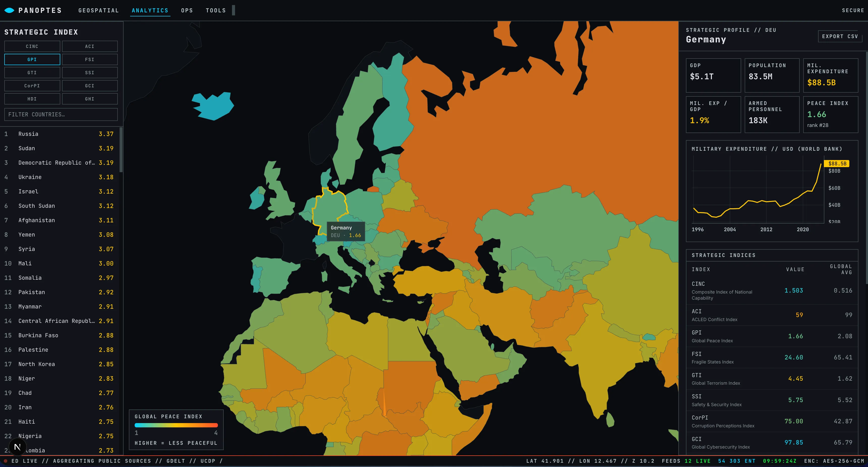Click the Germany DEU map tooltip
The width and height of the screenshot is (868, 467).
pos(346,231)
